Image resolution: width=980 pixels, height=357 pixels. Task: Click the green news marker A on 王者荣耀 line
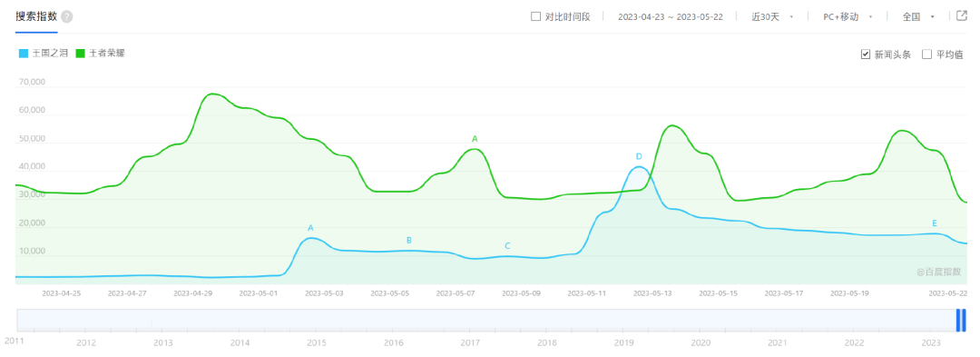pyautogui.click(x=475, y=138)
